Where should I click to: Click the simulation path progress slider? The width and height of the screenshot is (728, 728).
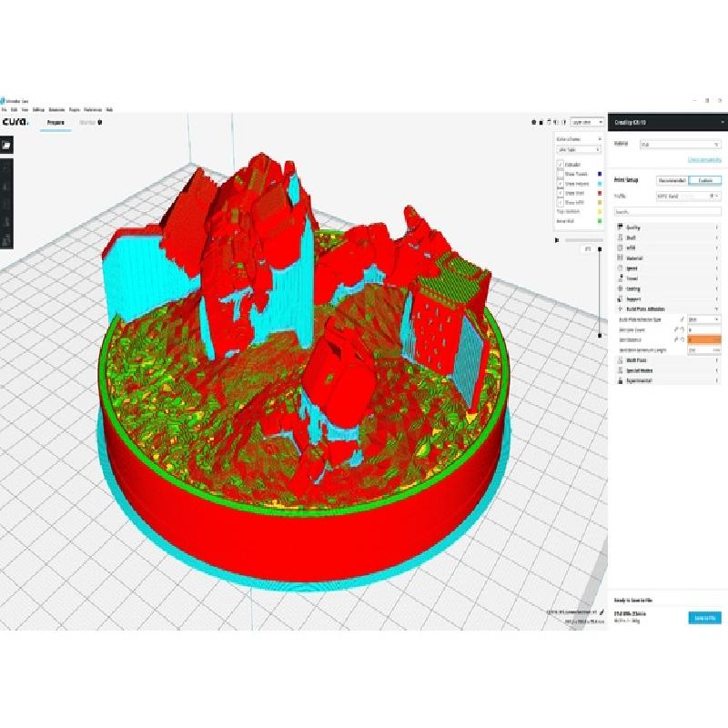tap(583, 240)
